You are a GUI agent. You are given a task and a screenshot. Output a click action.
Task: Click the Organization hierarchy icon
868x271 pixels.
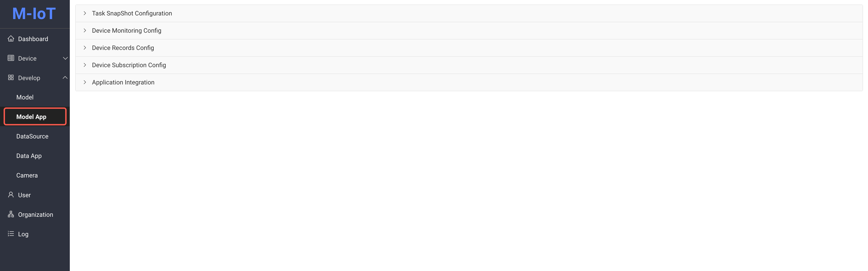click(11, 215)
